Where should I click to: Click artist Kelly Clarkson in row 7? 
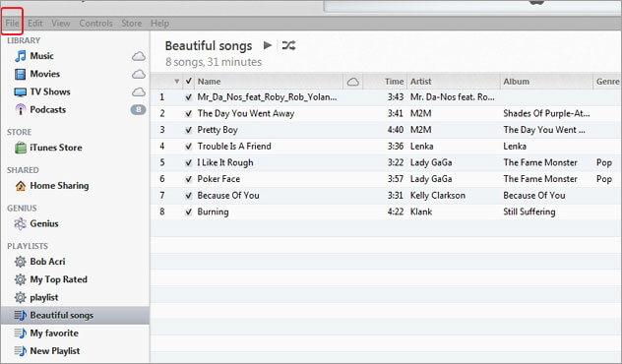[438, 196]
